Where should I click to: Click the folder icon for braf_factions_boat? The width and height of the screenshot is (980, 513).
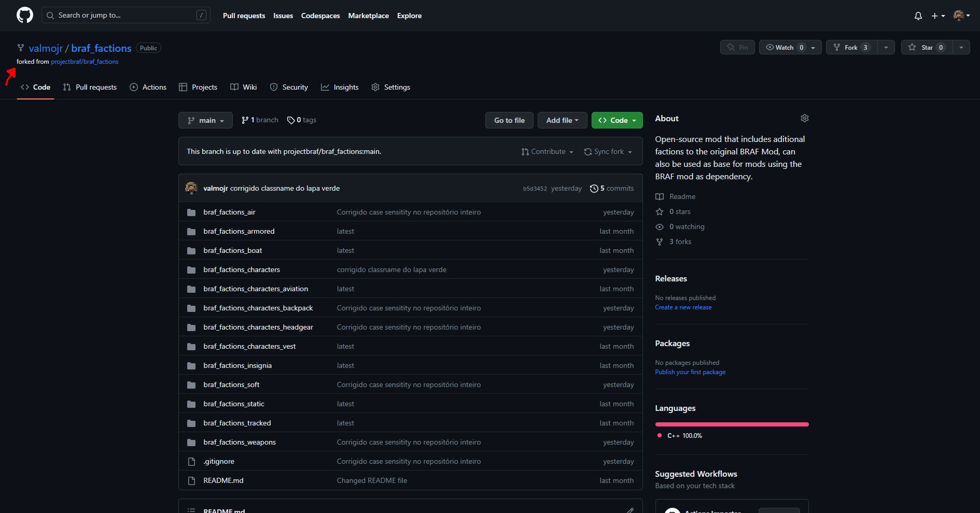click(x=191, y=251)
